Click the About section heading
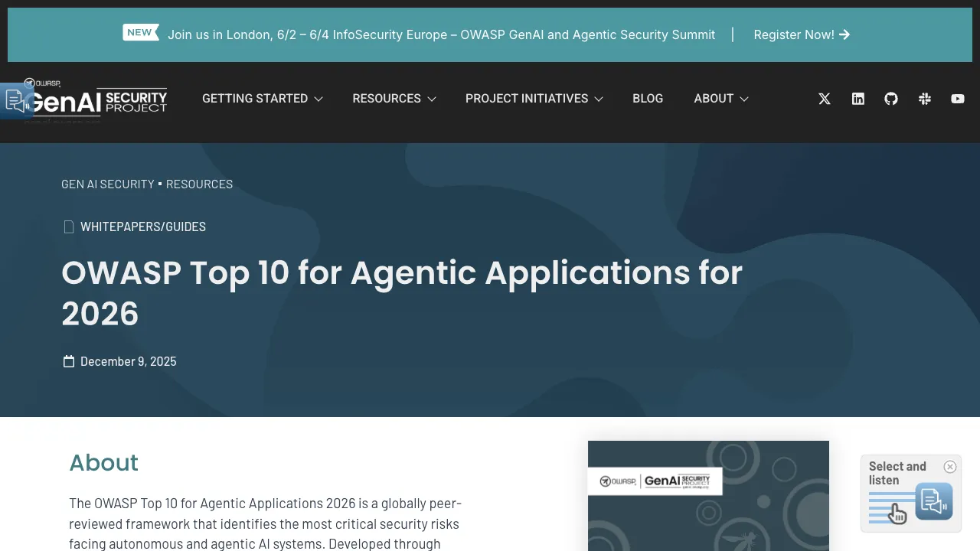This screenshot has height=551, width=980. point(104,463)
